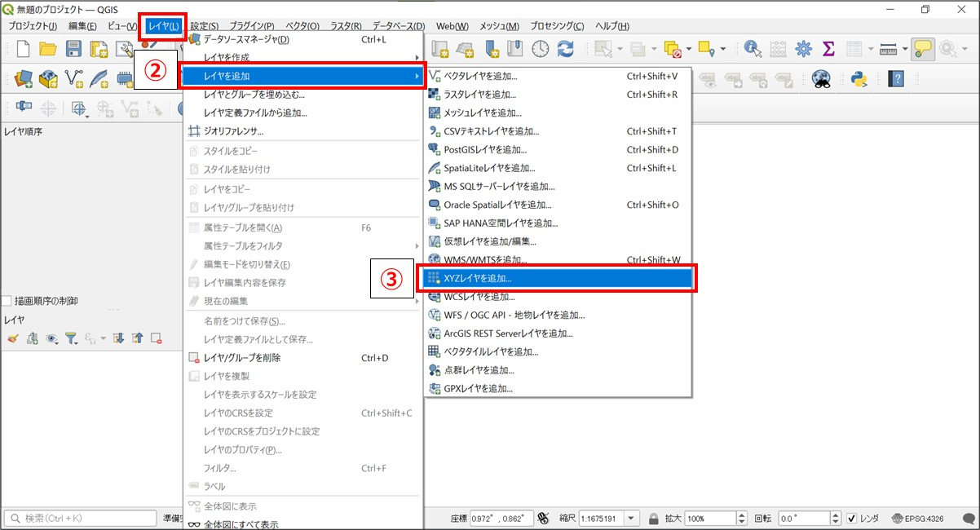Viewport: 980px width, 530px height.
Task: Open the 編集 menu
Action: click(82, 26)
